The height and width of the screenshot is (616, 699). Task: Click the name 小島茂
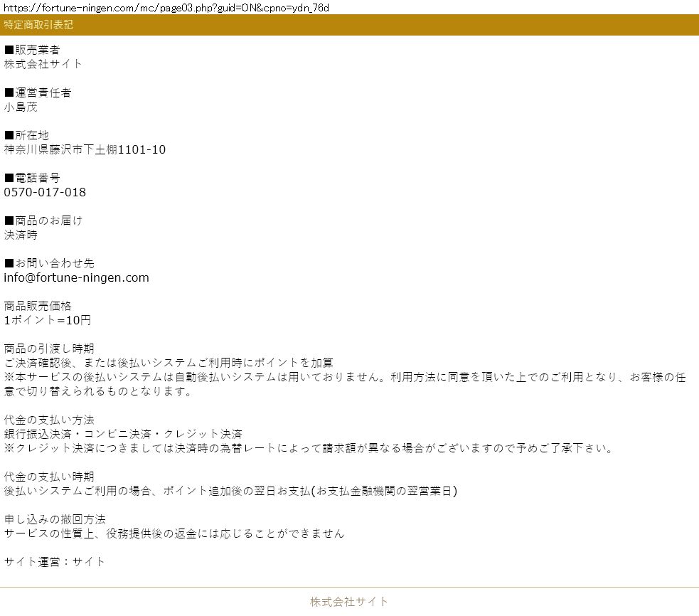[21, 107]
